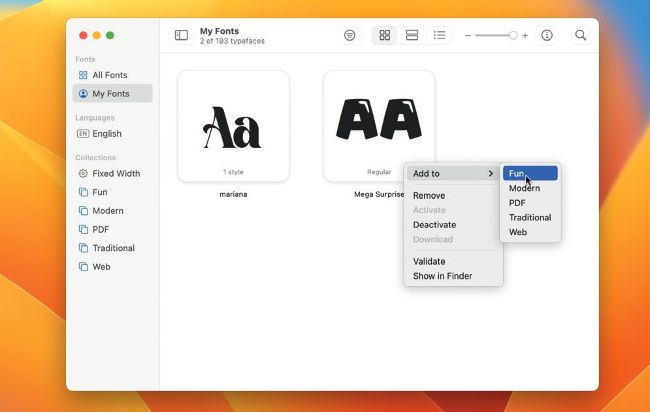Add font to Traditional in submenu
This screenshot has width=650, height=412.
click(x=530, y=217)
